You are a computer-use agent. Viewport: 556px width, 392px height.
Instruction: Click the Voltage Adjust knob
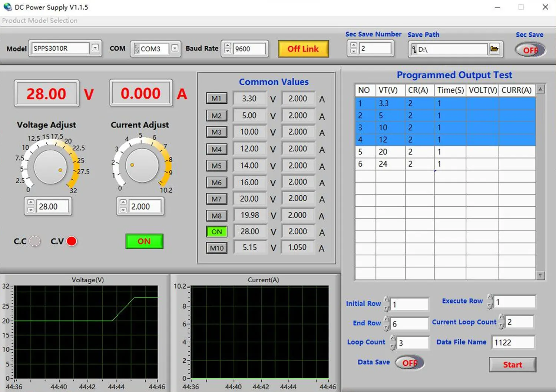point(50,167)
